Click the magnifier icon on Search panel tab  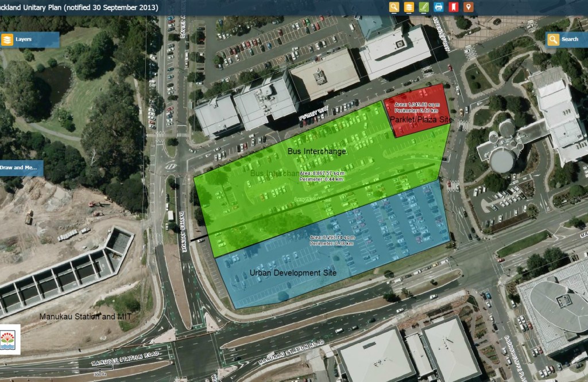[553, 40]
